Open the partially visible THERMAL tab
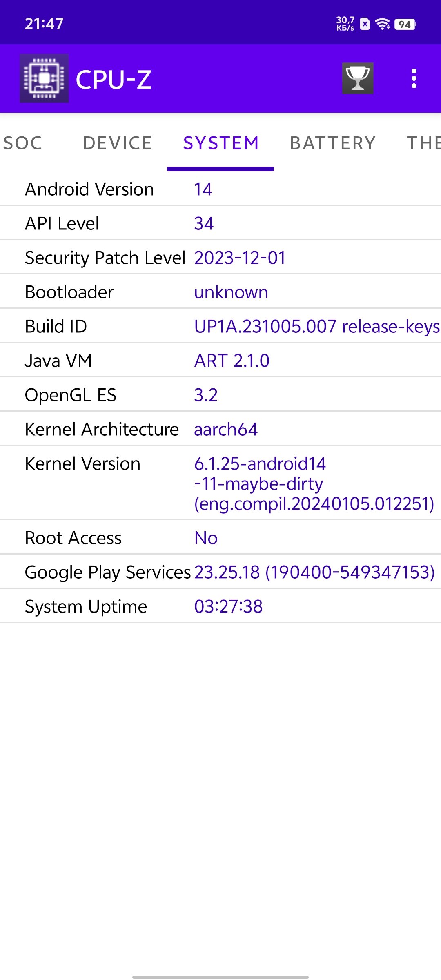 pyautogui.click(x=423, y=143)
